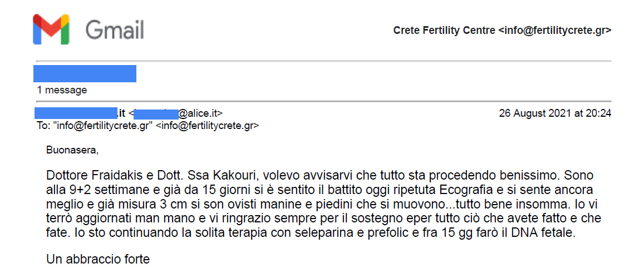
Task: Click the info@fertilitycrete.gr address in the page header
Action: pos(554,31)
